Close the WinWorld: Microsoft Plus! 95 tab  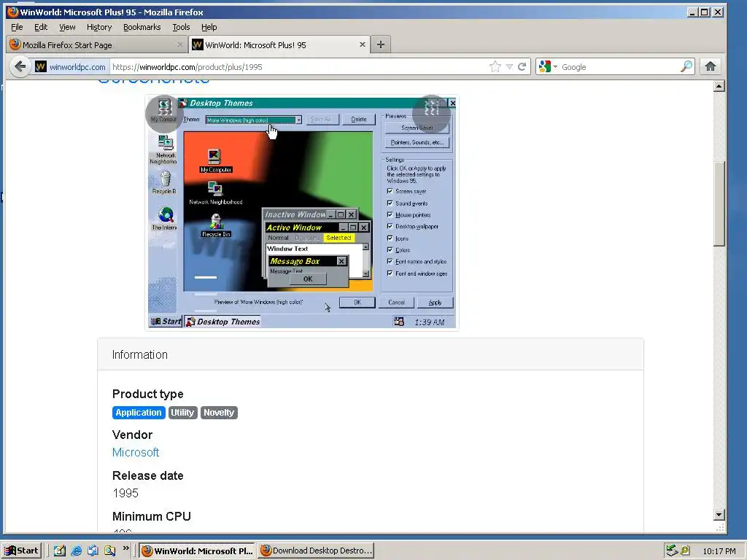coord(362,44)
